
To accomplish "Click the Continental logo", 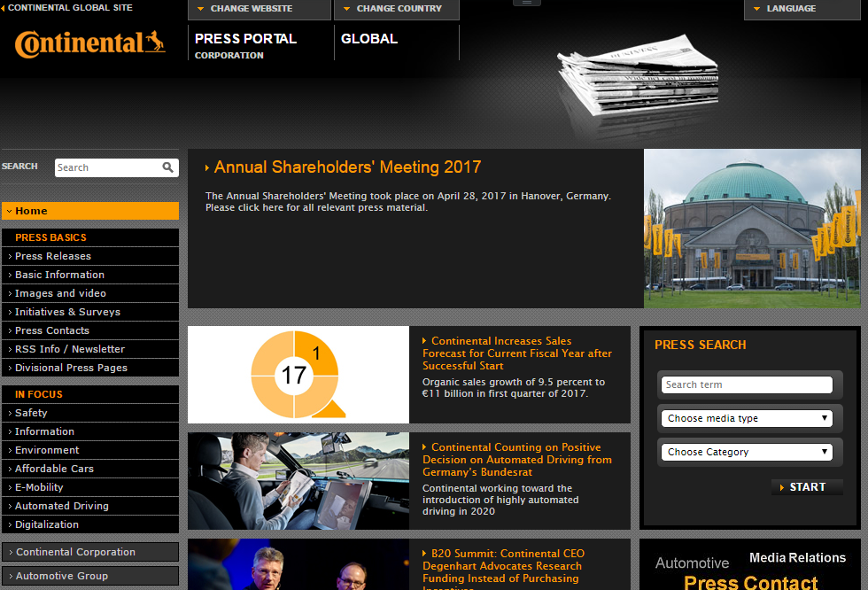I will tap(89, 43).
